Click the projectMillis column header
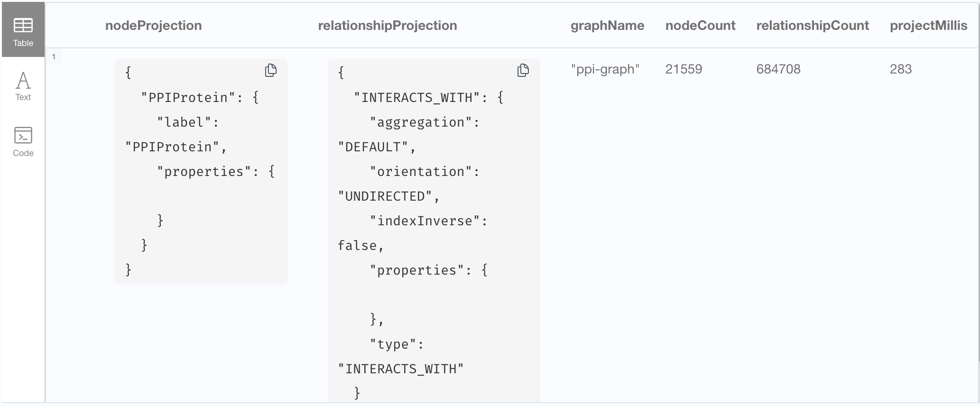This screenshot has height=406, width=980. tap(928, 26)
